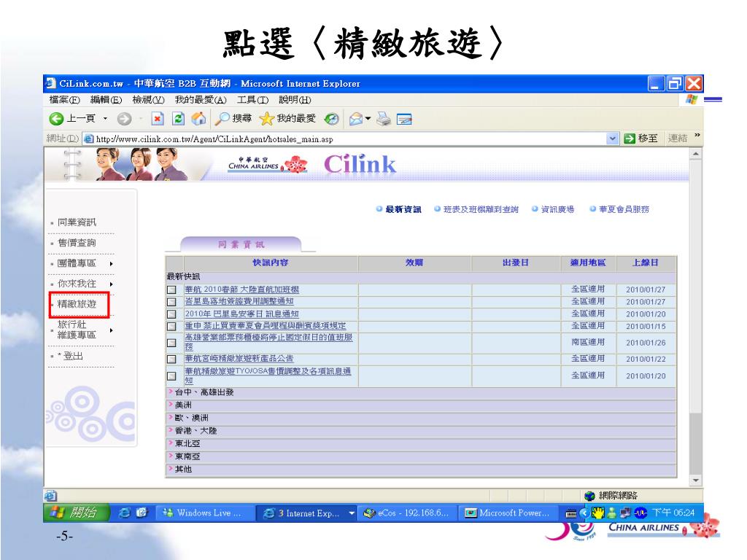
Task: Tick checkbox for 華航宮崎精緻旅遊新產品公告
Action: (172, 359)
